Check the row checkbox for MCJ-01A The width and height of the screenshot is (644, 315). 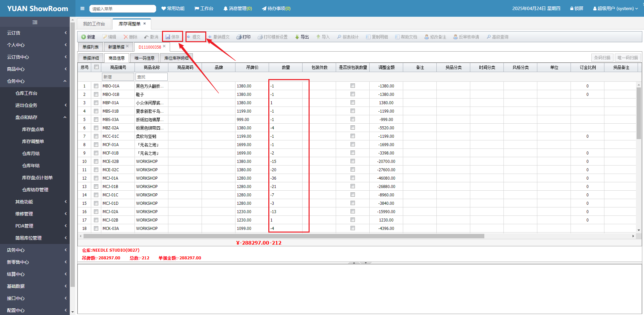point(96,178)
